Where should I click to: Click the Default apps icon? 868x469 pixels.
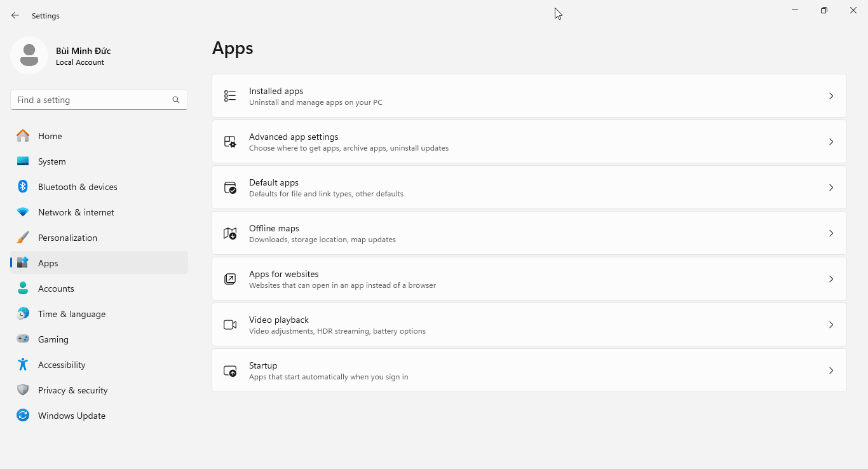[230, 187]
